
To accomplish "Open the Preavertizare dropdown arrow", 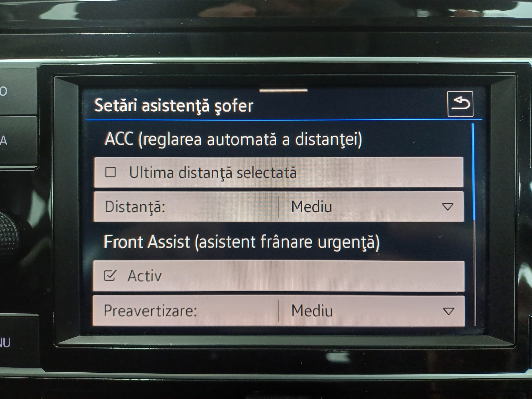I will coord(448,311).
